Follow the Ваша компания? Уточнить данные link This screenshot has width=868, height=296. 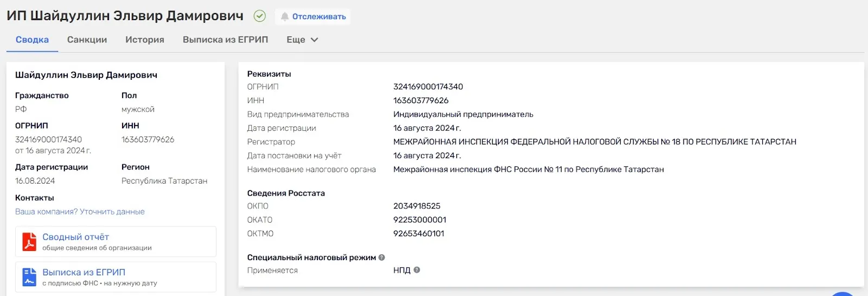click(x=80, y=212)
